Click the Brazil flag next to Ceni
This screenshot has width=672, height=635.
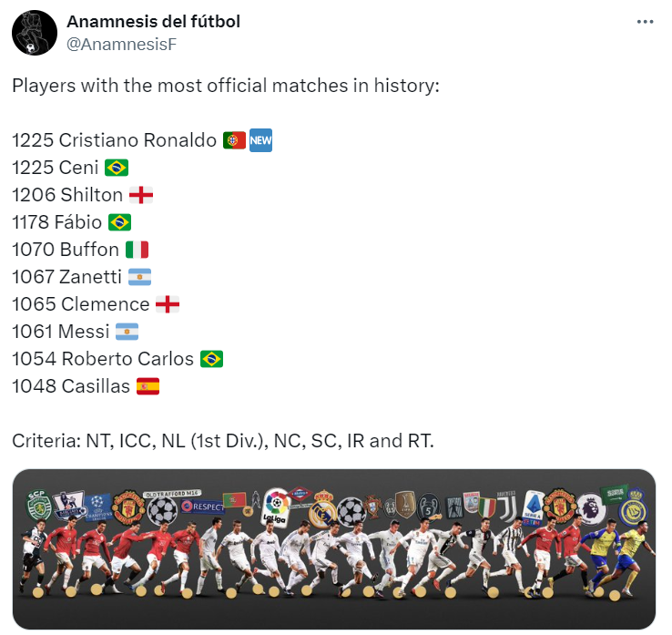(x=117, y=168)
